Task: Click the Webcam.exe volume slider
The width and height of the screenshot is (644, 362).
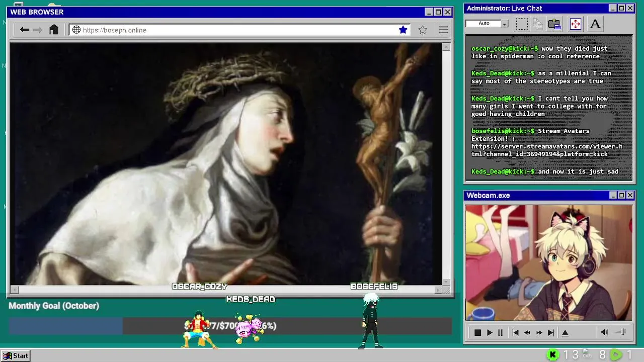Action: click(620, 332)
